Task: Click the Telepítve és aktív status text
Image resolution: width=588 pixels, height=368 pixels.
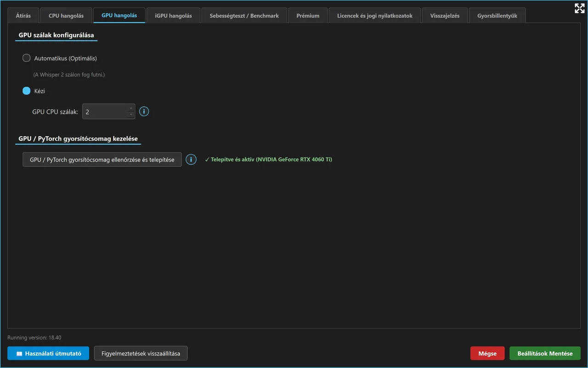Action: [x=269, y=160]
